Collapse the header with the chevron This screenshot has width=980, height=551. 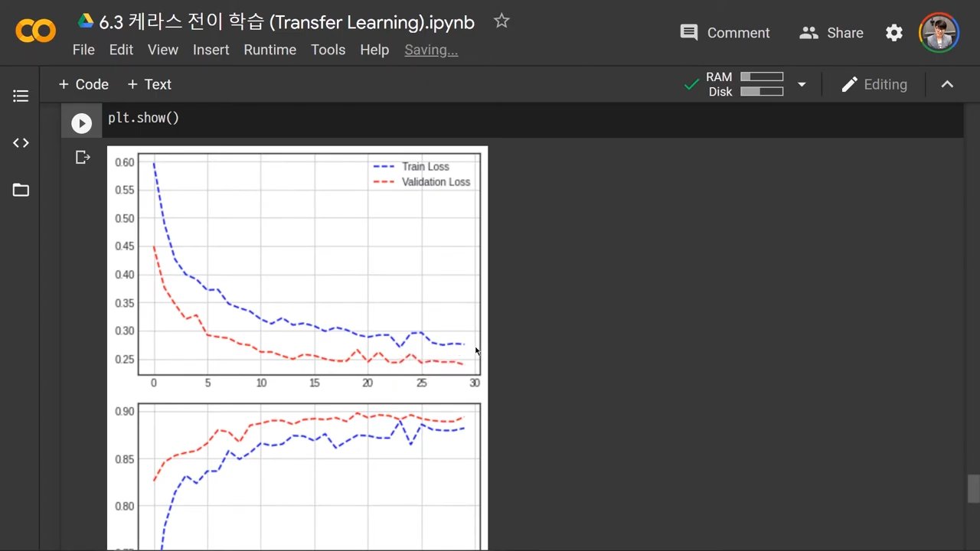pos(947,84)
